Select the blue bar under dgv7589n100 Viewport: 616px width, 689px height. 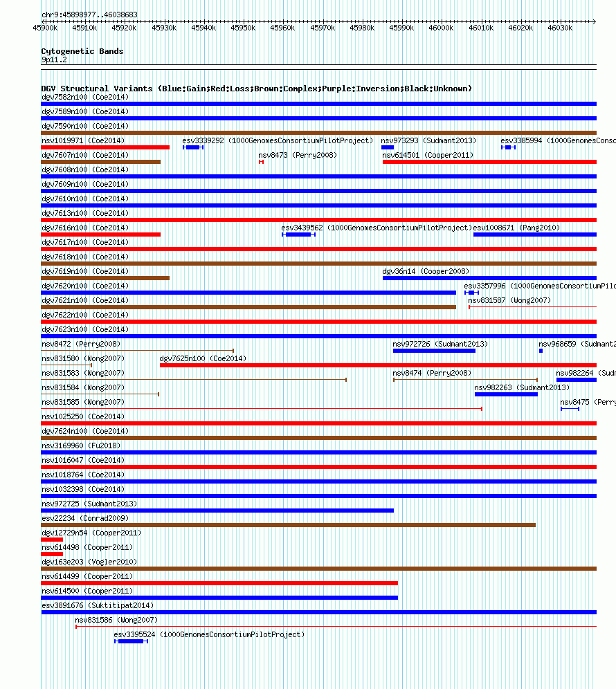(x=319, y=118)
